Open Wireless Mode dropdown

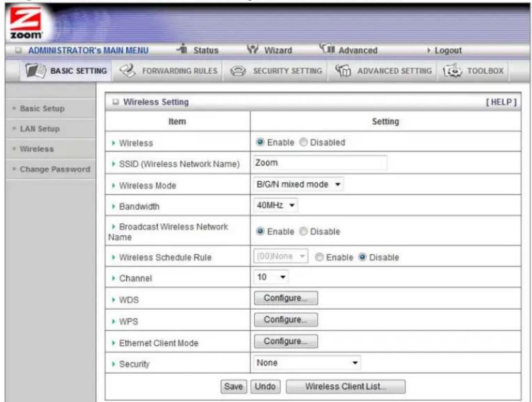298,184
